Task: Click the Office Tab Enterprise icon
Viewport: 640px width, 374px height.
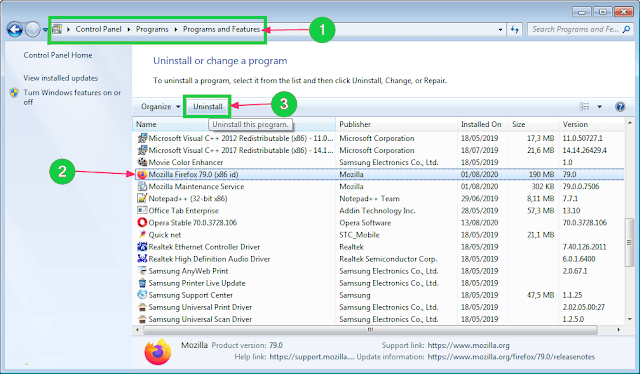Action: click(x=142, y=210)
